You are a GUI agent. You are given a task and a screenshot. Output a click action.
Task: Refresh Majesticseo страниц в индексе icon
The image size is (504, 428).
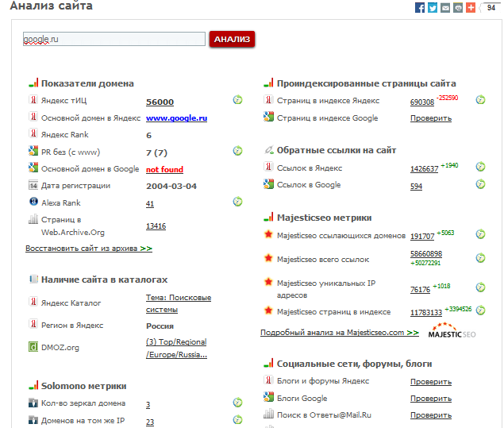[x=480, y=310]
